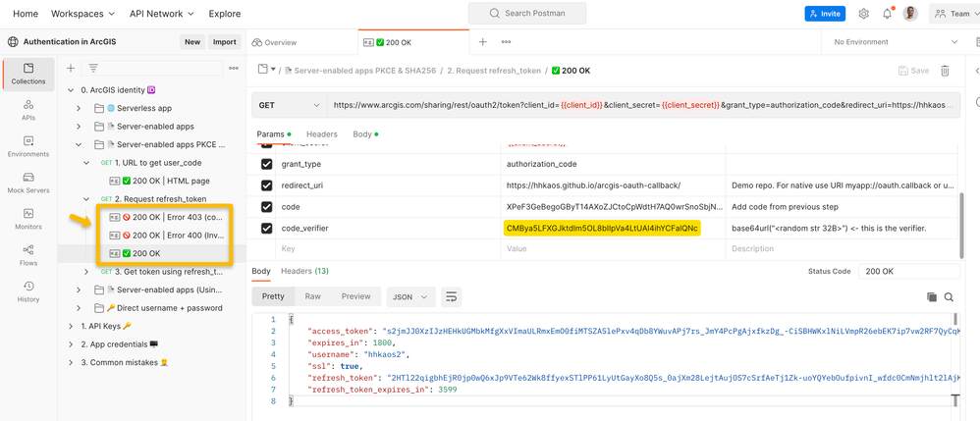
Task: Switch to the Headers request tab
Action: coord(321,134)
